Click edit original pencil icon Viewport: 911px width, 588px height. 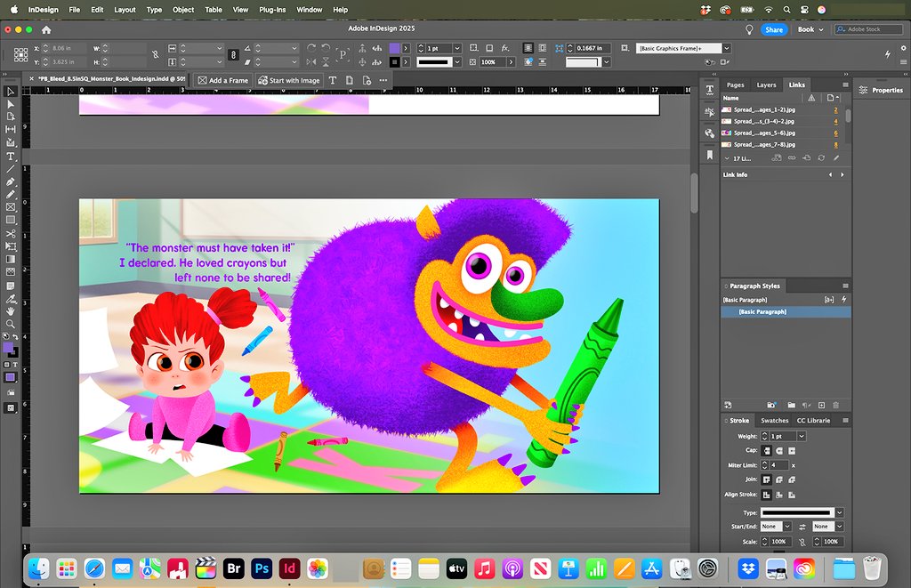tap(836, 158)
